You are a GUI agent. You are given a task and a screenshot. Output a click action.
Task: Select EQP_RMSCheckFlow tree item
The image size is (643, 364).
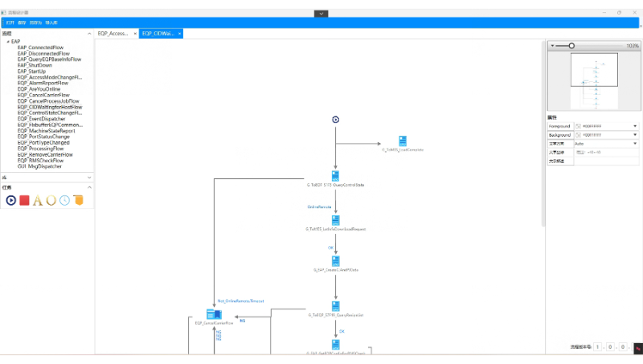click(x=40, y=161)
